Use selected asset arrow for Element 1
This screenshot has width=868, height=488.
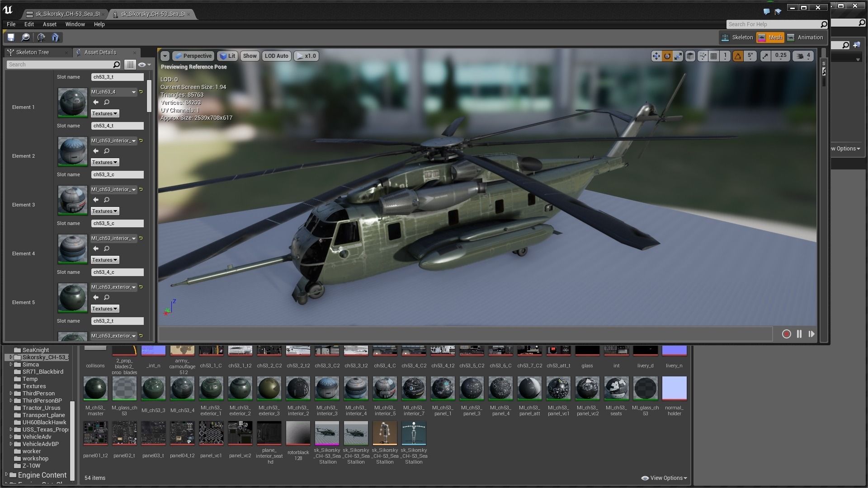coord(96,103)
